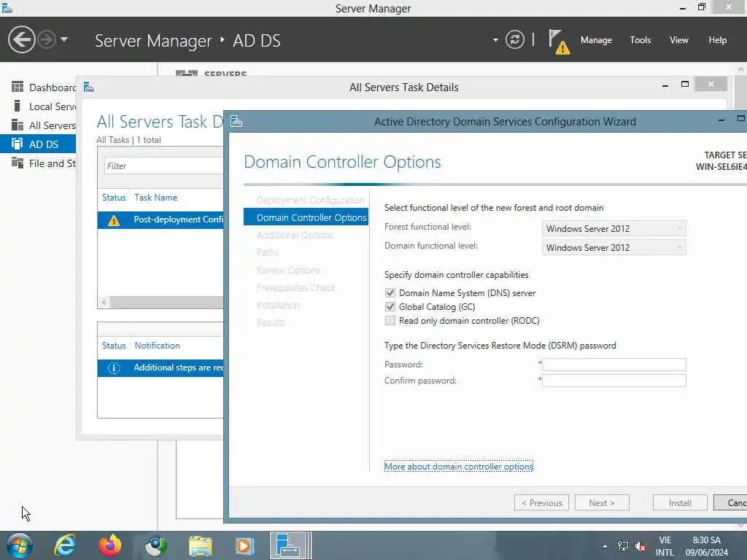Open the navigation history dropdown arrow
This screenshot has height=560, width=747.
point(64,39)
